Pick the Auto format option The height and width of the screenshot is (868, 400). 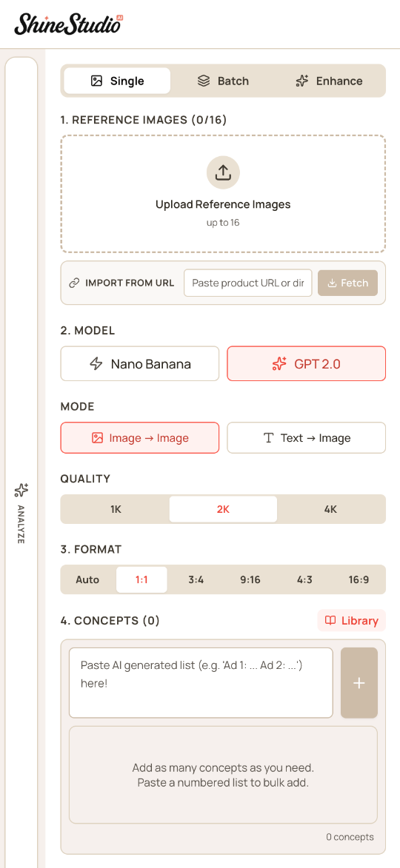[x=87, y=579]
